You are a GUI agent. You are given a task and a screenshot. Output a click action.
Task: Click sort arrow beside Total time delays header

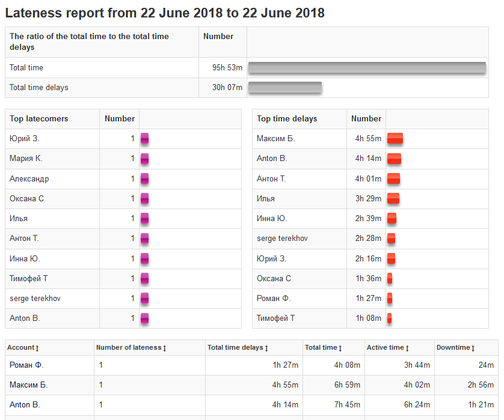click(266, 348)
